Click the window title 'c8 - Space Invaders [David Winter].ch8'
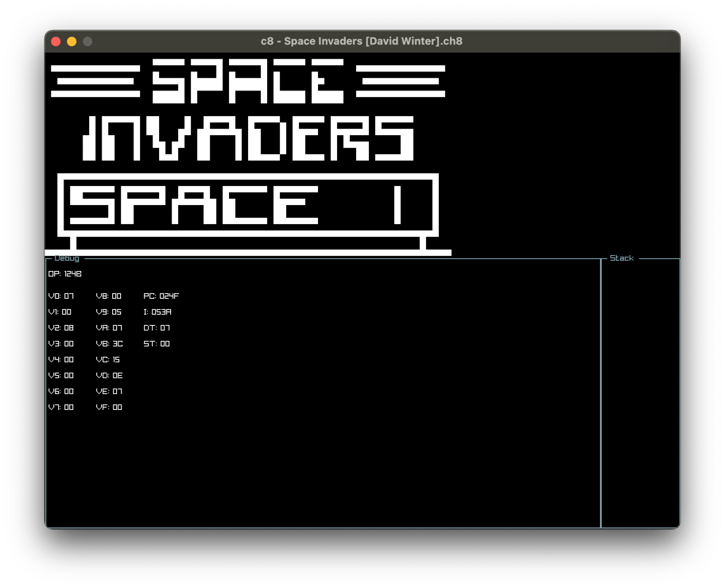 (362, 41)
